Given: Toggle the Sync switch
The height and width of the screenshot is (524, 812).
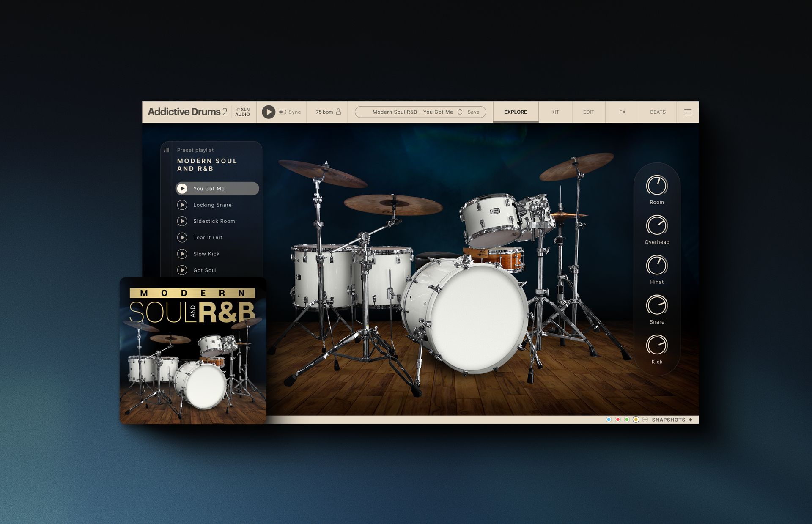Looking at the screenshot, I should tap(283, 112).
